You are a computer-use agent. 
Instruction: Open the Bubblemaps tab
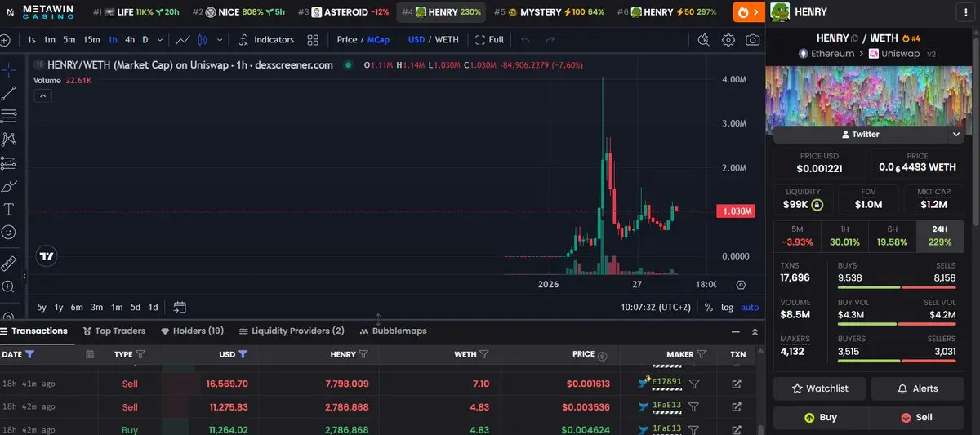coord(393,331)
